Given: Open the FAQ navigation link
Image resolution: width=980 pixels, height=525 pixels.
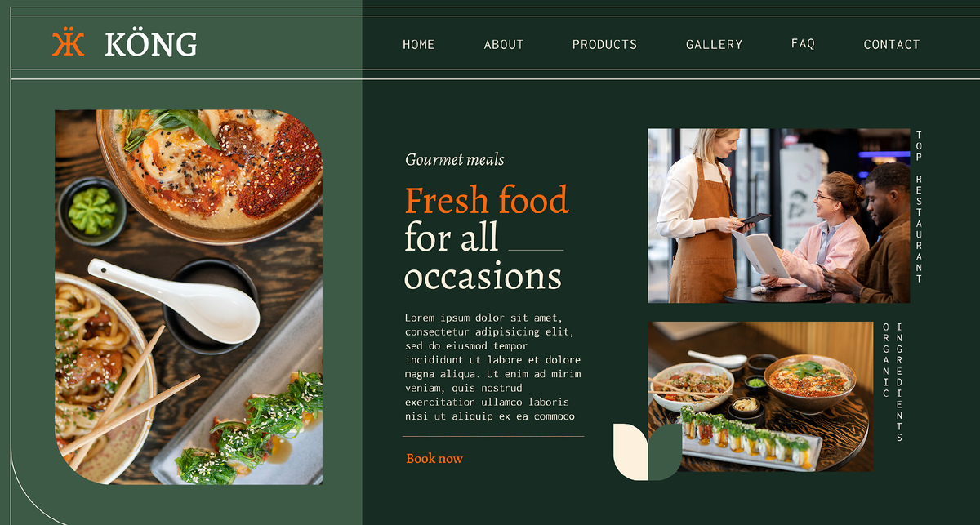Looking at the screenshot, I should click(804, 44).
